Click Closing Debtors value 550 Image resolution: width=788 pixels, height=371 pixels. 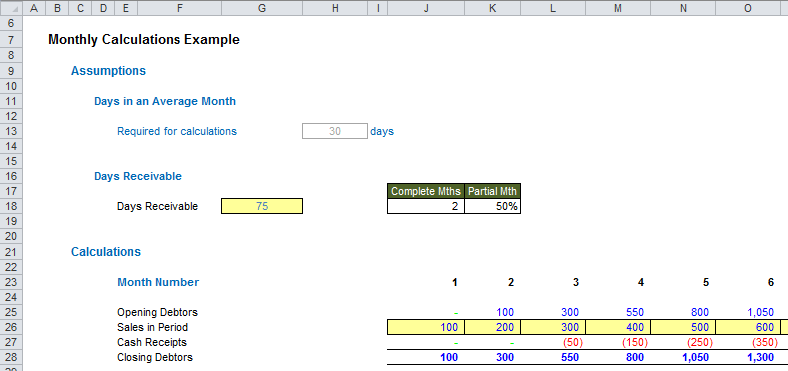click(x=569, y=357)
